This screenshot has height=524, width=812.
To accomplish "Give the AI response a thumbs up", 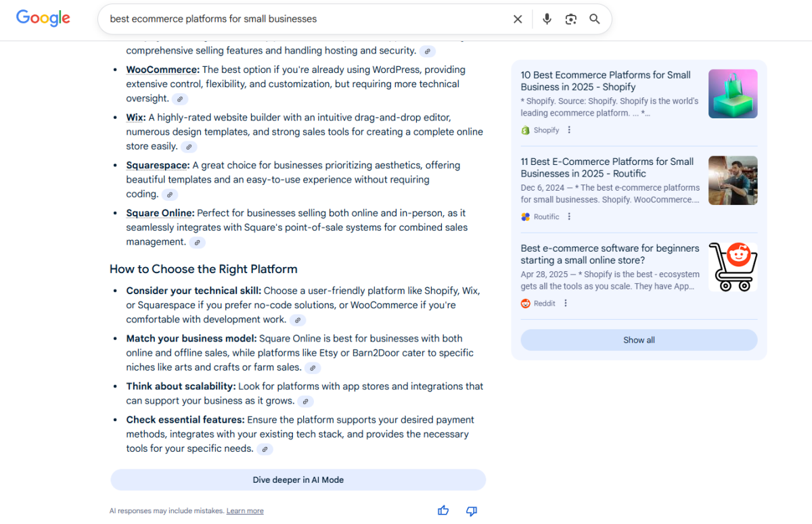I will click(x=443, y=510).
